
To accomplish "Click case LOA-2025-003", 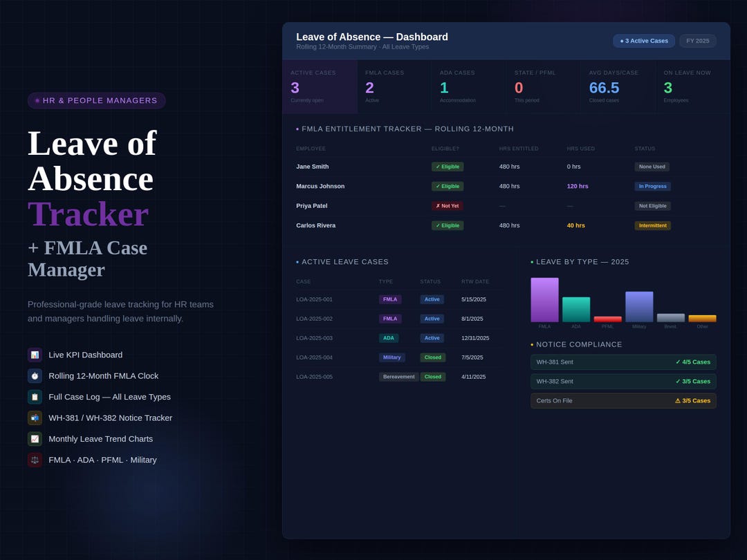I will (314, 338).
